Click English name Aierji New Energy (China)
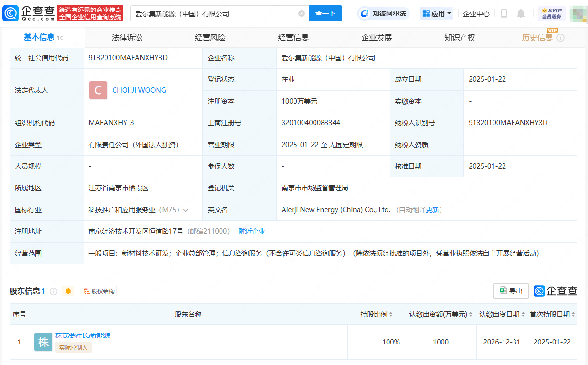The image size is (588, 365). [336, 210]
